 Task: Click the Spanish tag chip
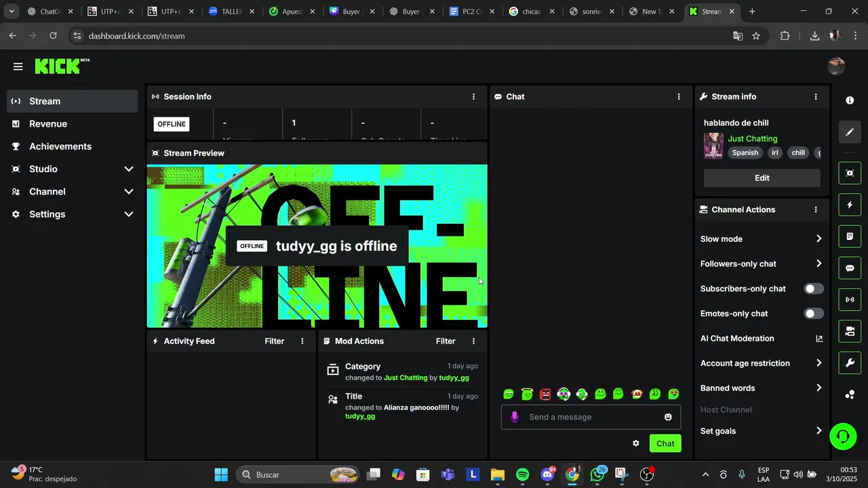point(745,153)
